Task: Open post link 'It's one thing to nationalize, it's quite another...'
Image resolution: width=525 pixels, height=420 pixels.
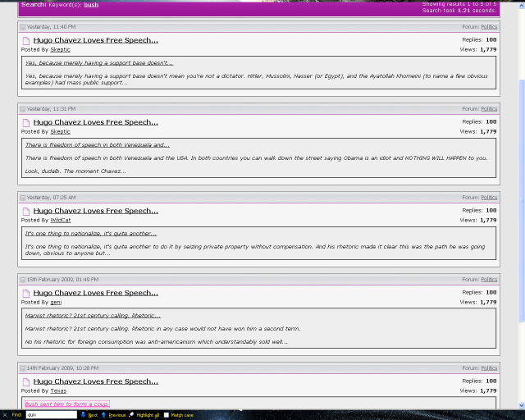Action: click(x=91, y=234)
